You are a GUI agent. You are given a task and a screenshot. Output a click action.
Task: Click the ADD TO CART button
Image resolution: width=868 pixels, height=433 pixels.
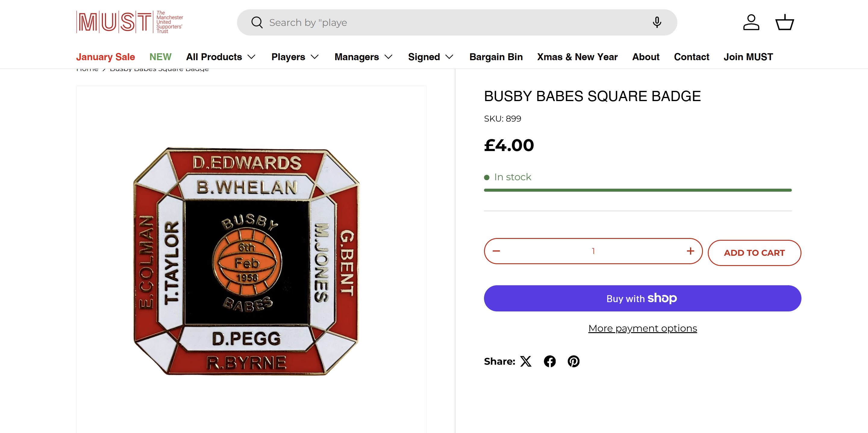click(x=754, y=253)
